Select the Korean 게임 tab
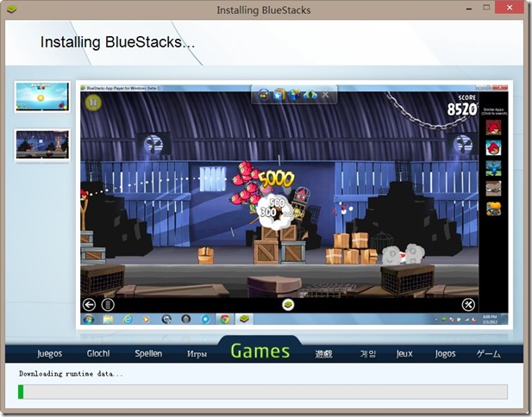 click(x=368, y=354)
